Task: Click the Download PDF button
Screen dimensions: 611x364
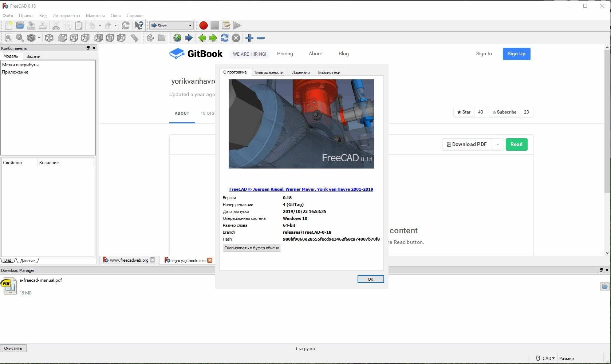Action: tap(467, 145)
